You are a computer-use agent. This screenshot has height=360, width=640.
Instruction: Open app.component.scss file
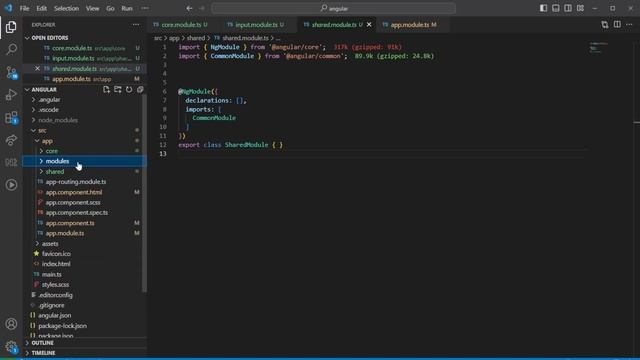[x=73, y=202]
